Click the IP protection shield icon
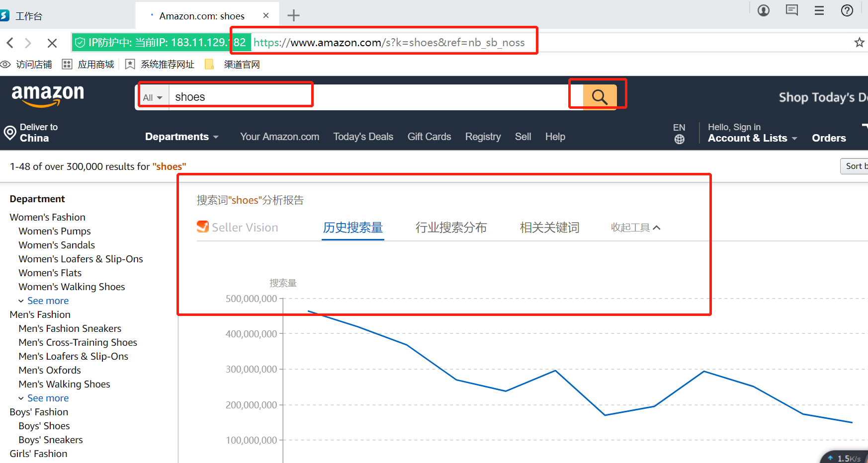Image resolution: width=868 pixels, height=463 pixels. [x=80, y=43]
